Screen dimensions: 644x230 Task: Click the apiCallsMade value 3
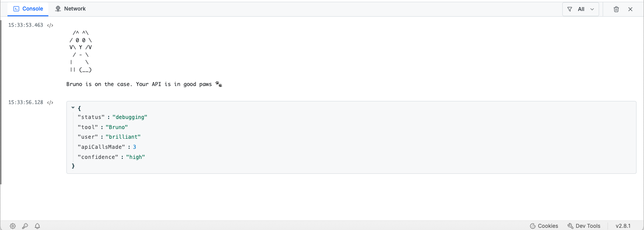pos(135,147)
